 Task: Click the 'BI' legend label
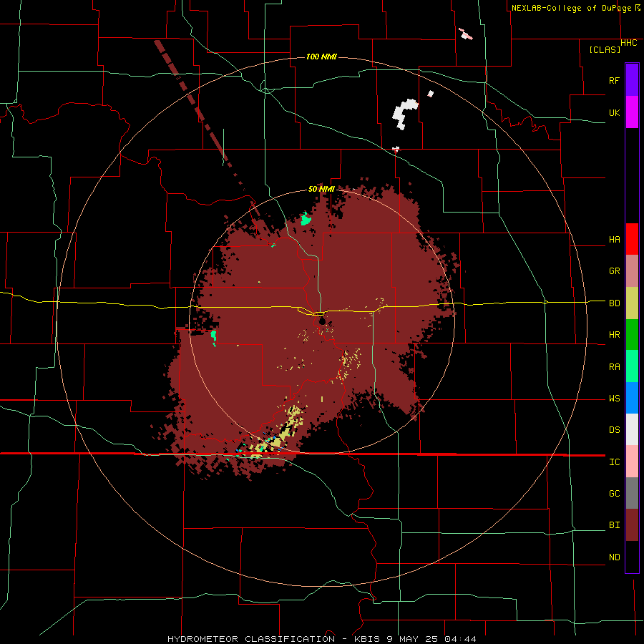(614, 525)
